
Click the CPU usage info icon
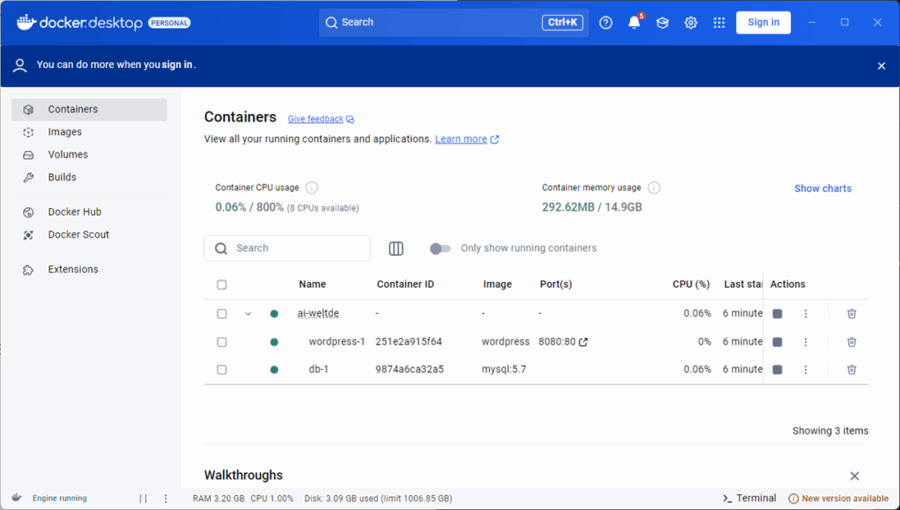click(x=312, y=188)
